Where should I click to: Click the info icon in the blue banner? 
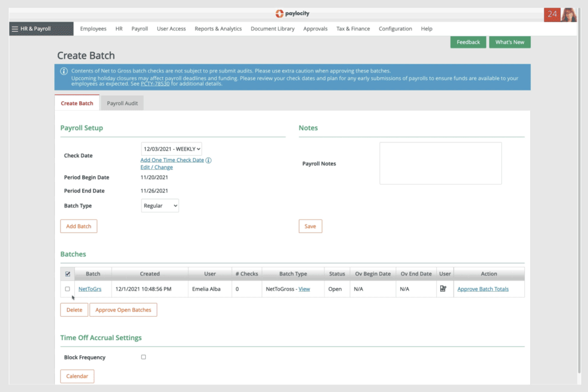pyautogui.click(x=64, y=71)
